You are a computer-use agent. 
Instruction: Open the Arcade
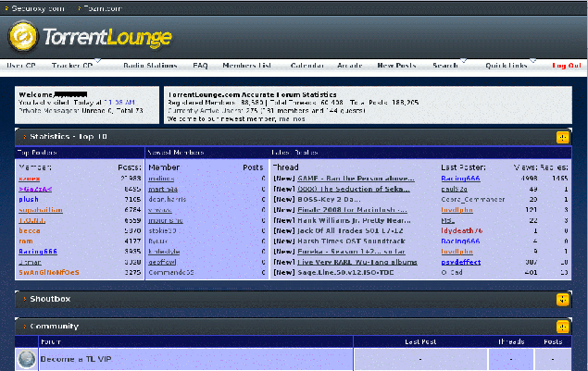pos(349,66)
